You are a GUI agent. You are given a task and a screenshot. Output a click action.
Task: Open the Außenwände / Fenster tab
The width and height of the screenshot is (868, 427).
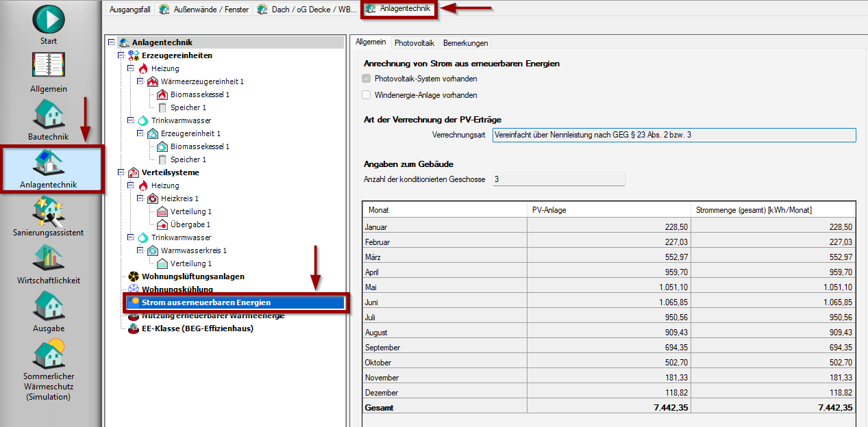pyautogui.click(x=205, y=10)
